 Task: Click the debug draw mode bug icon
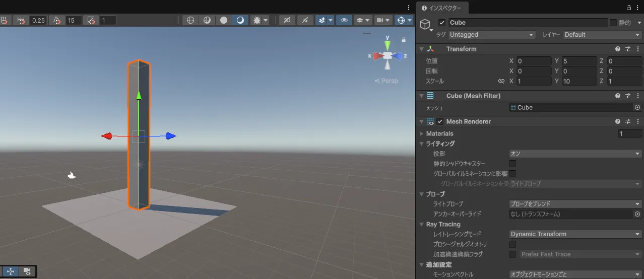[257, 20]
